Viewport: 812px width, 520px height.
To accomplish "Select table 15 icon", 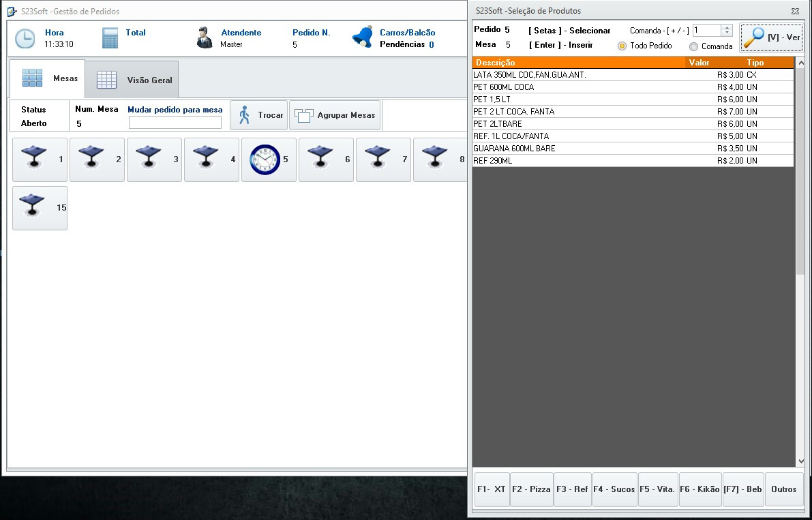I will click(40, 208).
